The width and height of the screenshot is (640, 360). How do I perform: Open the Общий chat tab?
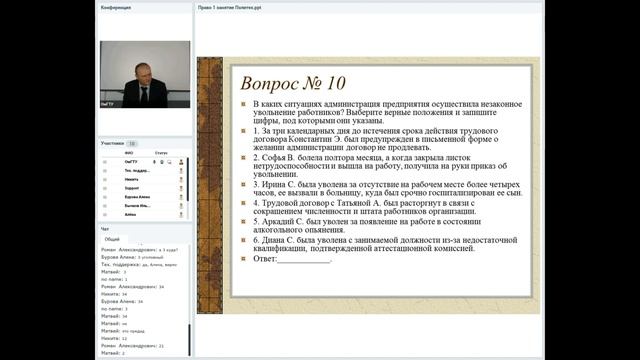click(x=112, y=239)
